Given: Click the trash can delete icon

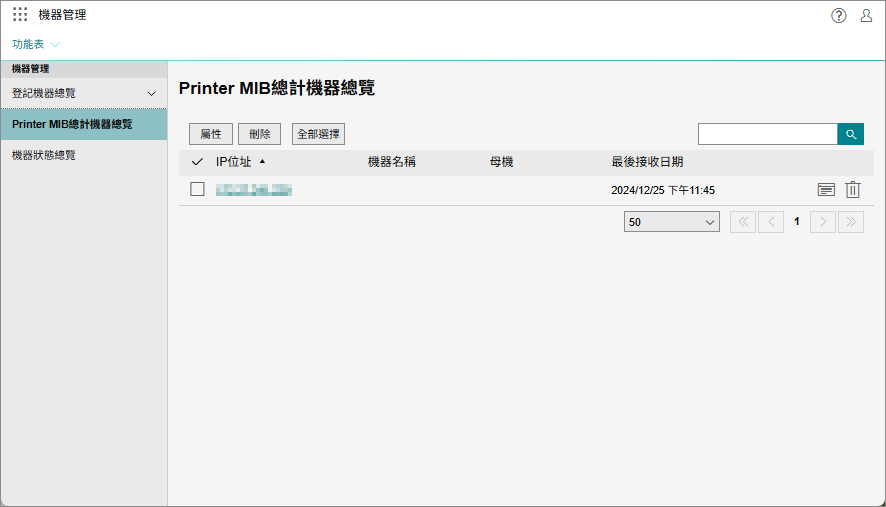Looking at the screenshot, I should 853,190.
